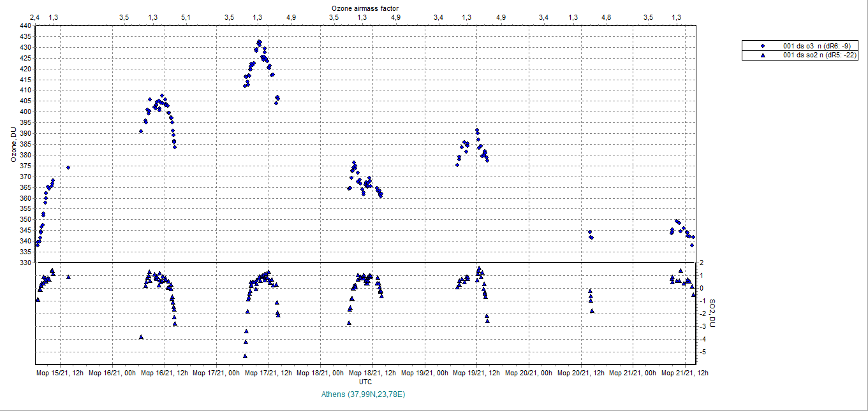
Task: Click the highest ozone data point near 432 DU
Action: pyautogui.click(x=258, y=42)
